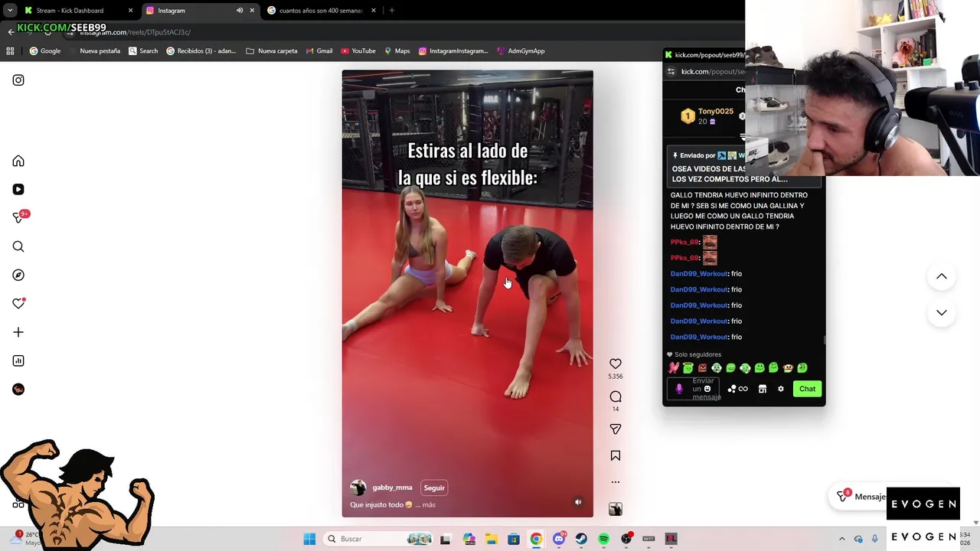Open the reel comments bubble icon
Viewport: 980px width, 551px height.
point(616,396)
